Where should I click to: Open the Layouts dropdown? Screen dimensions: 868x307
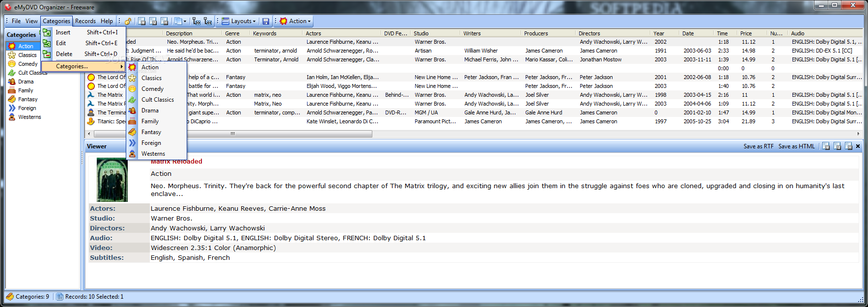point(239,21)
